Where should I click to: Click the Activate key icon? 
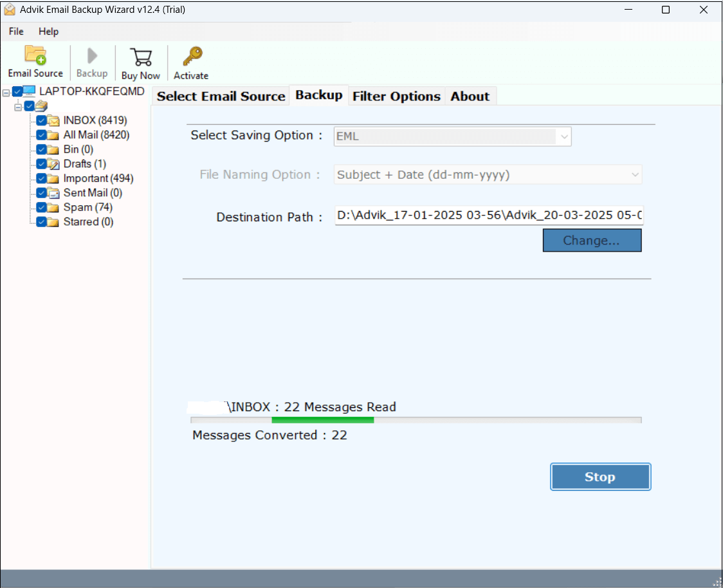pos(191,57)
